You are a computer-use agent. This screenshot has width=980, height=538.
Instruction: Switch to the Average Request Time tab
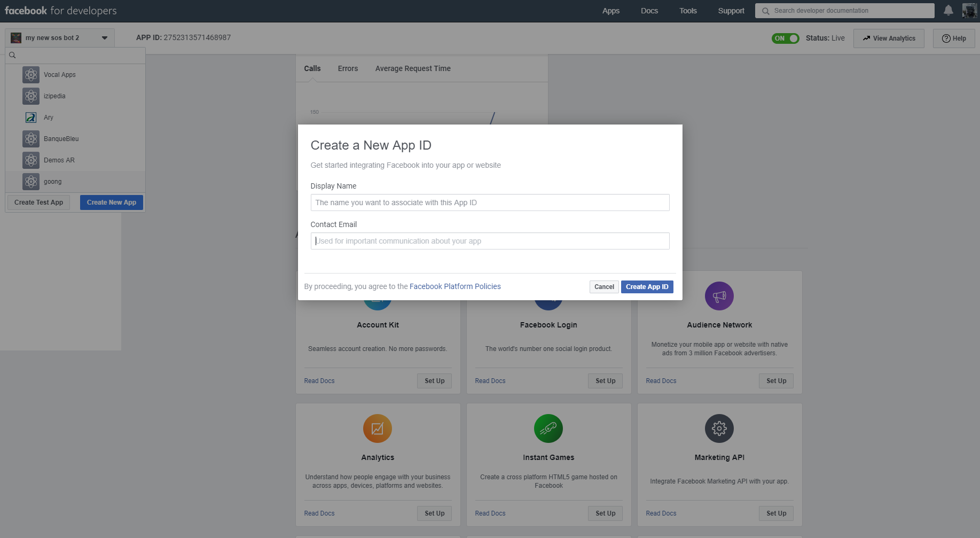coord(413,68)
